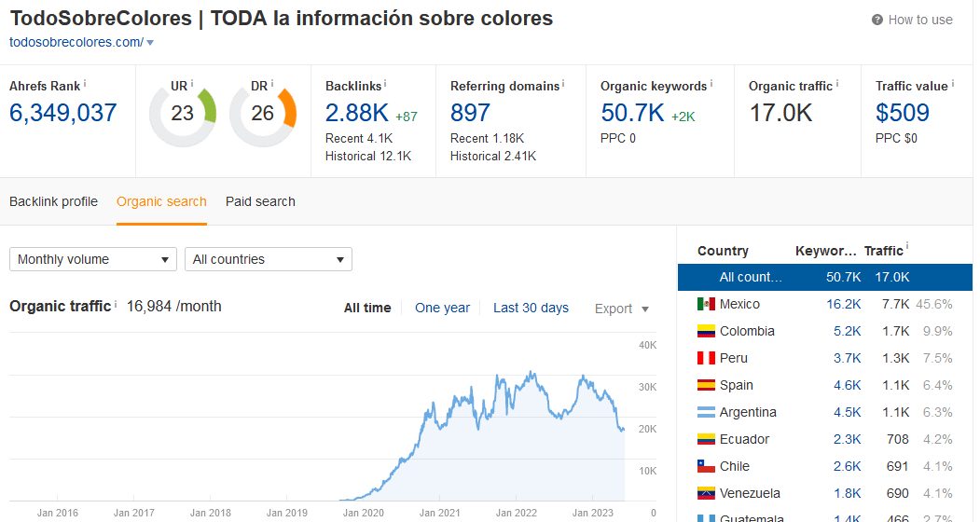Click the Backlinks info icon

coord(385,83)
